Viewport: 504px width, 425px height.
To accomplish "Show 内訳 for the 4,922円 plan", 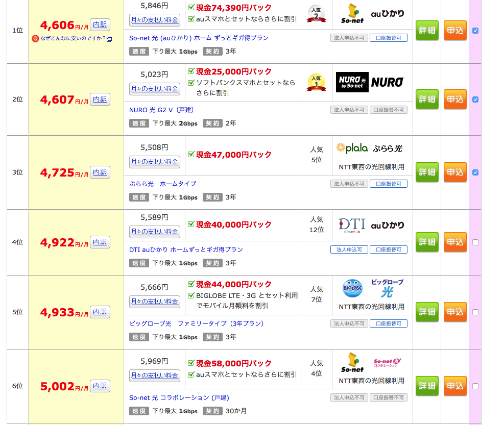I will (x=100, y=242).
